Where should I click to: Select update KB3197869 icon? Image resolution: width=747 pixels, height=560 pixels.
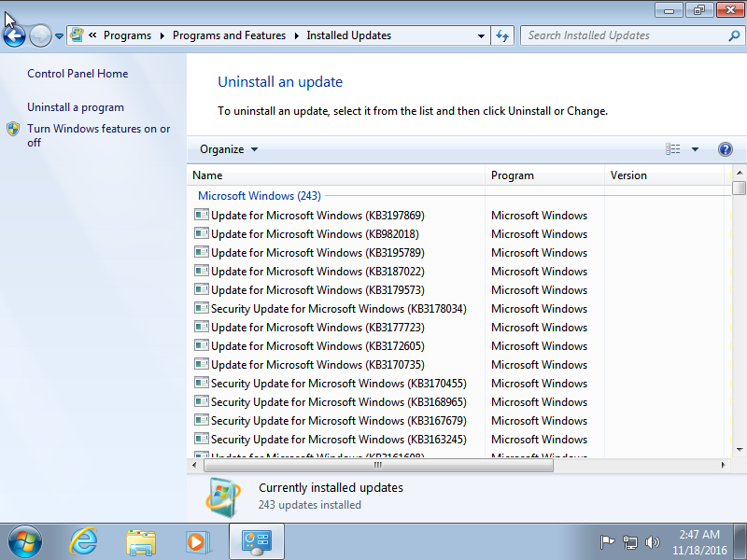[x=202, y=215]
